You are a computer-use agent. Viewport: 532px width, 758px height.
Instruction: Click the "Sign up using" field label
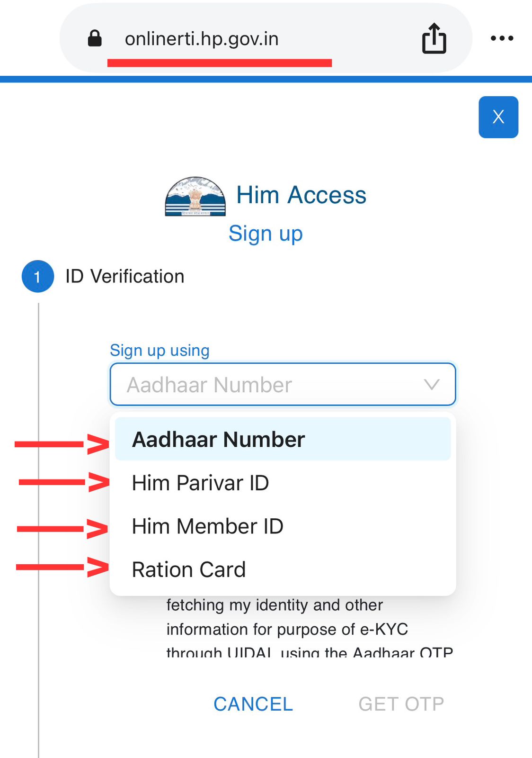[x=160, y=350]
